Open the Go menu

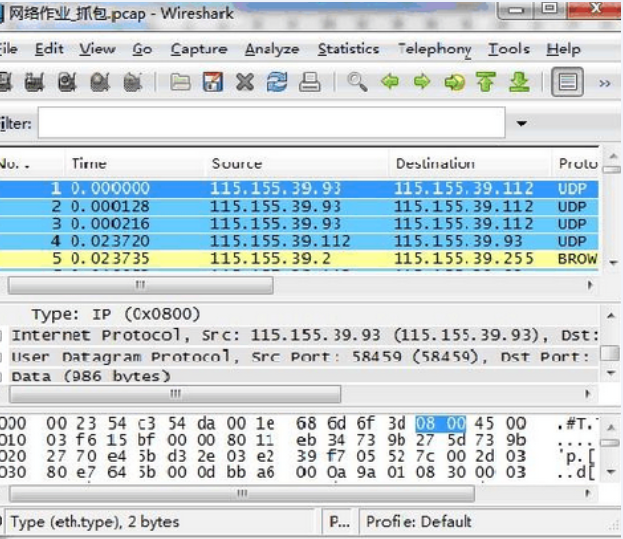[x=142, y=49]
